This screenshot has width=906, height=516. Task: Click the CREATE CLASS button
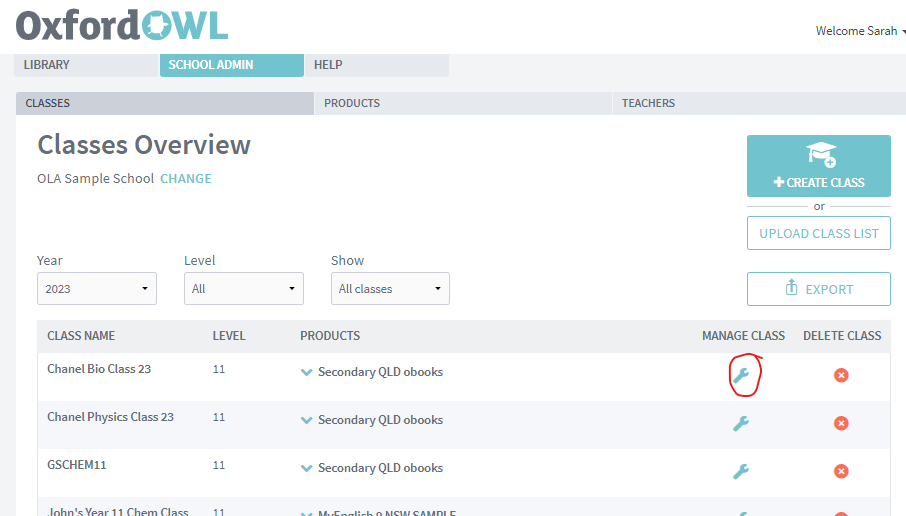(x=819, y=166)
